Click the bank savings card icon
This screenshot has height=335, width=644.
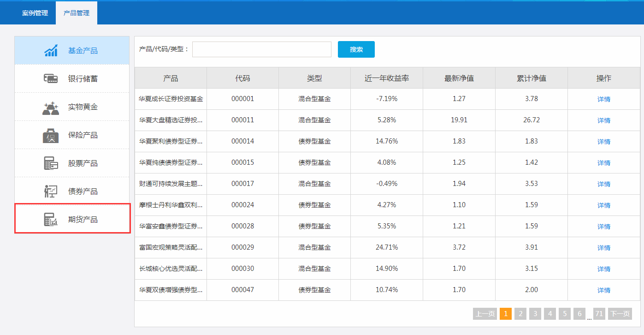(51, 79)
